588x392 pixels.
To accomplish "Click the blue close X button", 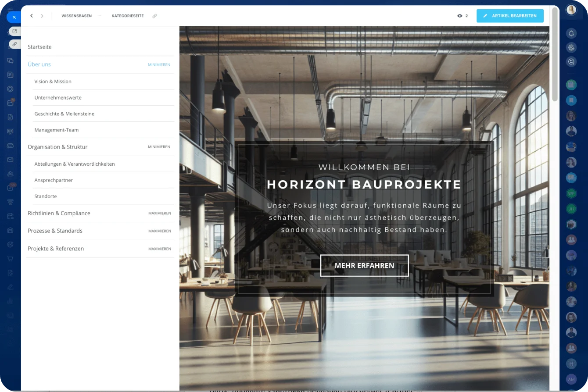I will point(14,17).
